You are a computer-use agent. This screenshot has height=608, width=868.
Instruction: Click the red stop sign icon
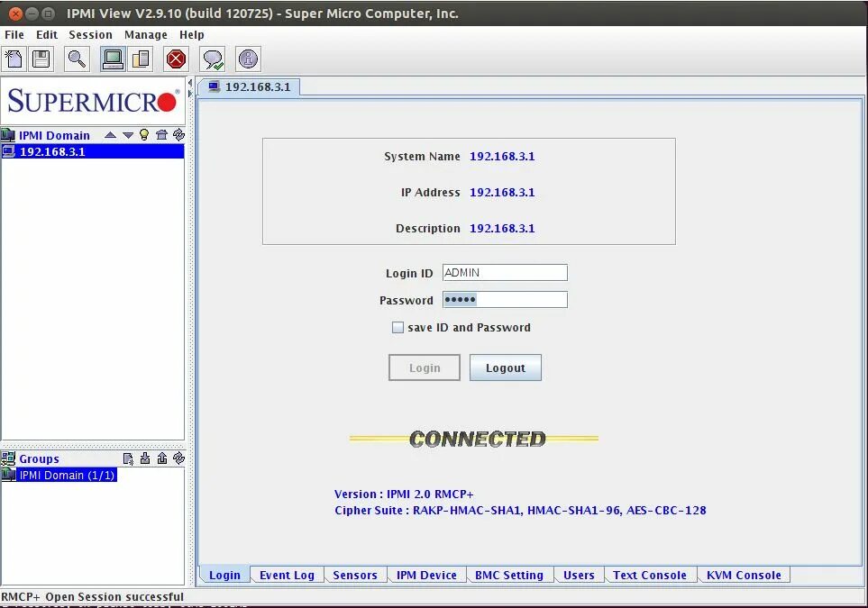coord(176,59)
